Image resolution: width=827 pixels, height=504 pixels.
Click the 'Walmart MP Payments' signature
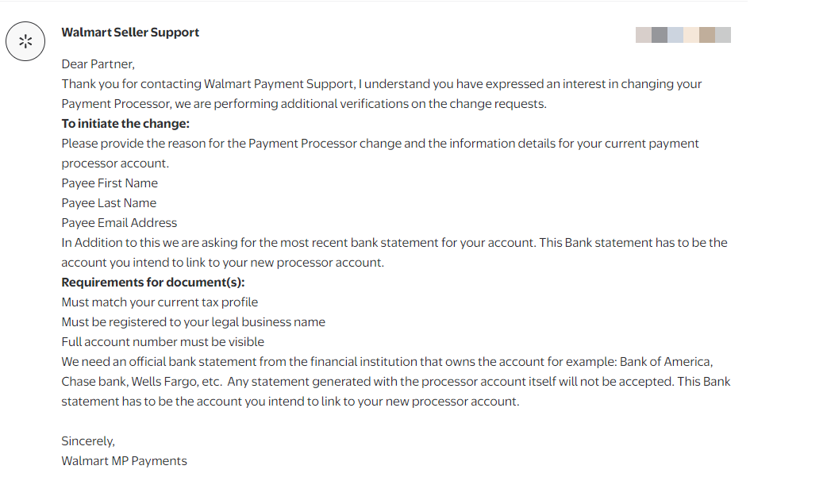coord(124,461)
